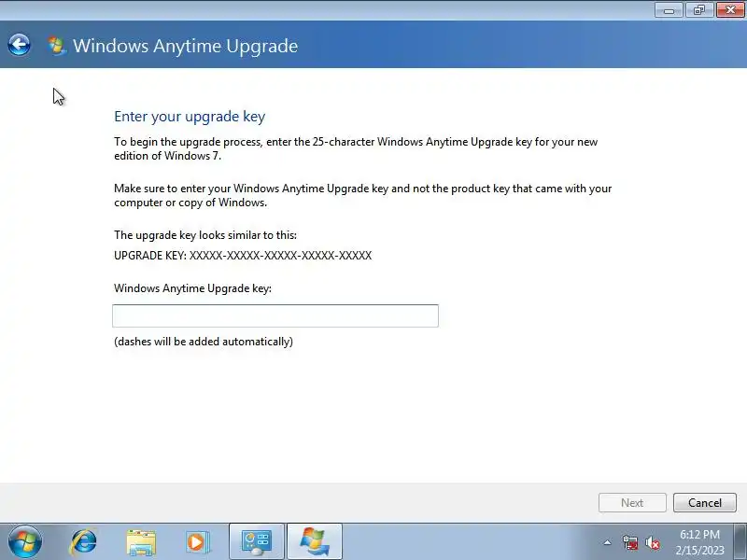Click the 'Windows Anytime Upgrade' title text

pyautogui.click(x=185, y=46)
